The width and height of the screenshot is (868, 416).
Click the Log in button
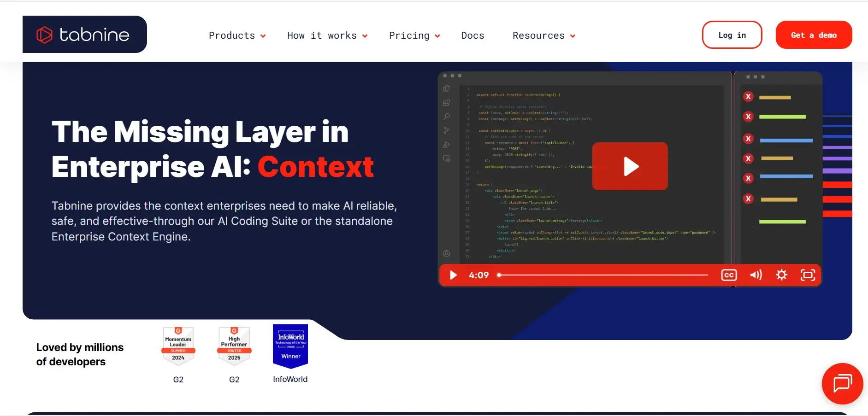click(732, 35)
